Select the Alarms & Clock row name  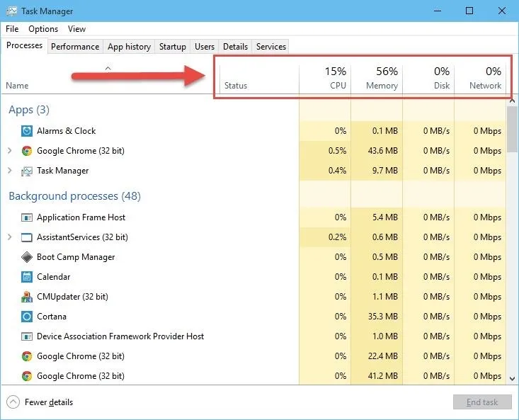66,131
